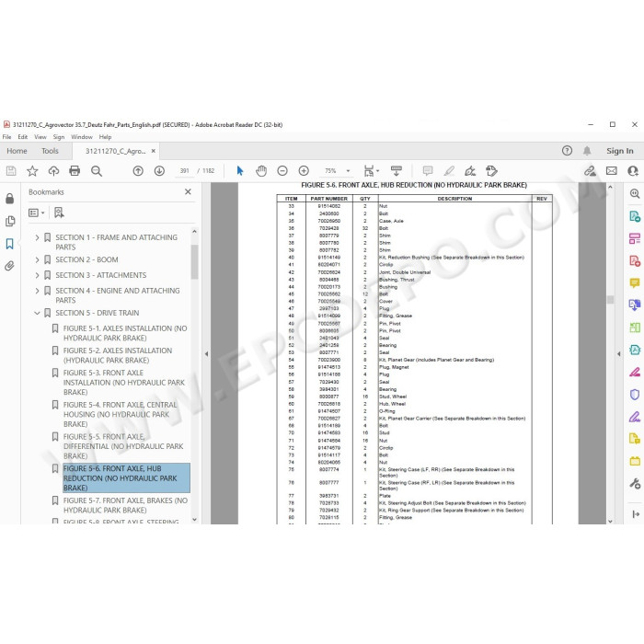Open Figure 5-7 Front Axle Brakes bookmark
This screenshot has height=644, width=644.
tap(125, 505)
